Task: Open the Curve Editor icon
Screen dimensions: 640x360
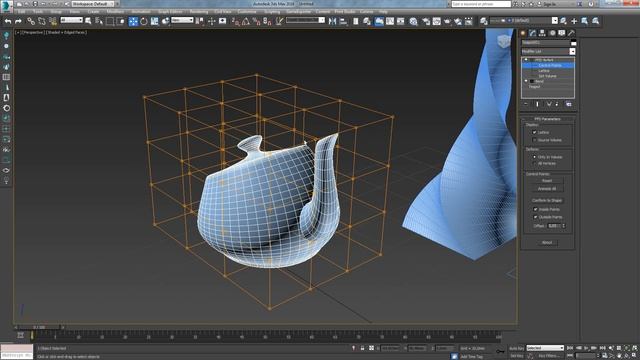Action: pyautogui.click(x=390, y=21)
